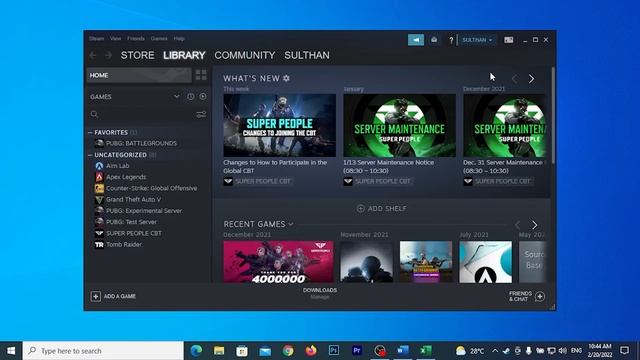This screenshot has height=360, width=640.
Task: Show next What's New items arrow
Action: pyautogui.click(x=531, y=79)
